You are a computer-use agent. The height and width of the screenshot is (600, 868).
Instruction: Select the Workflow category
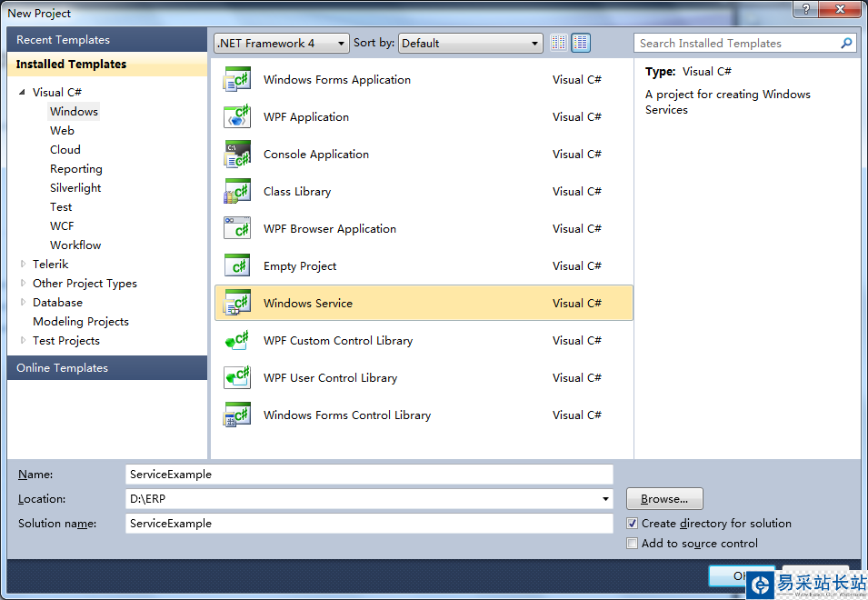pyautogui.click(x=75, y=245)
